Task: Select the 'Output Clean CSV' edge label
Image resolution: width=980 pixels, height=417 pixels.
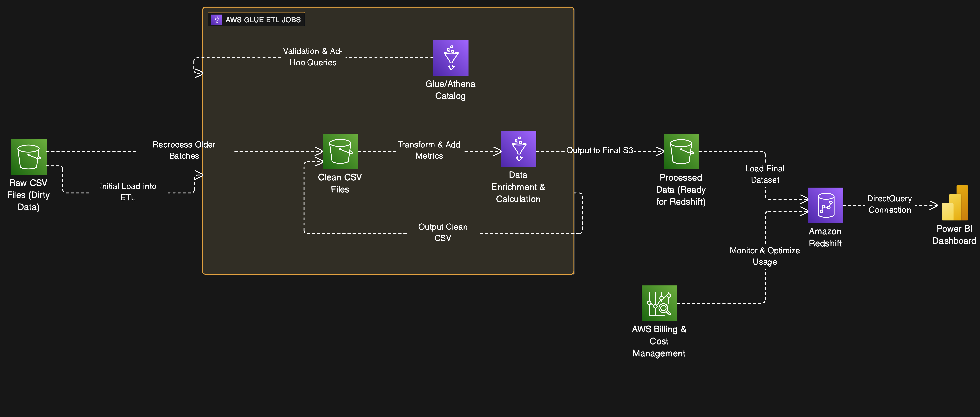Action: tap(443, 233)
